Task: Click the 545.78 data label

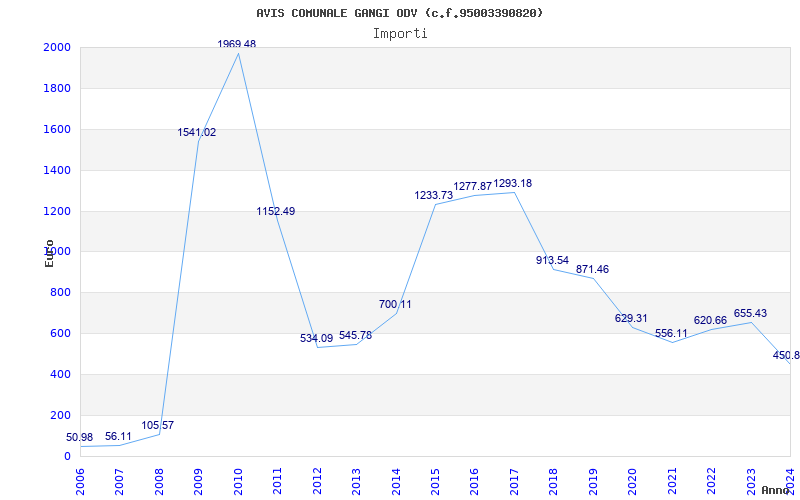Action: (x=356, y=336)
